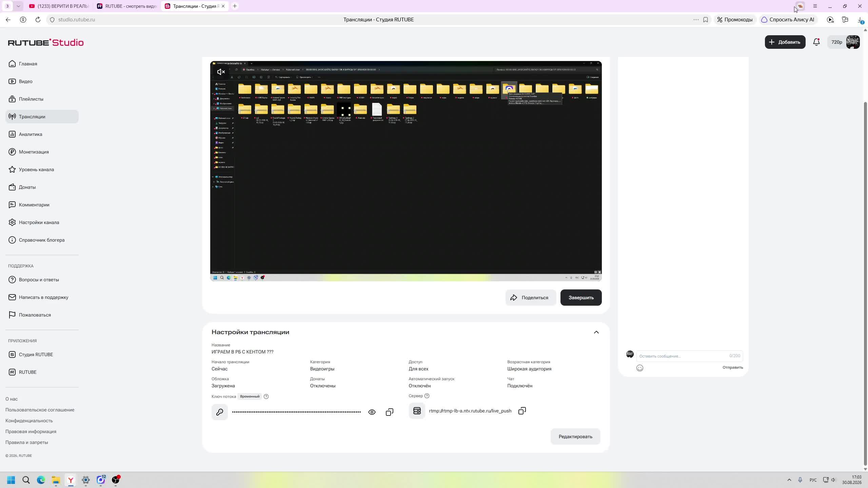Open the page options three-dot menu
This screenshot has height=488, width=868.
(696, 20)
